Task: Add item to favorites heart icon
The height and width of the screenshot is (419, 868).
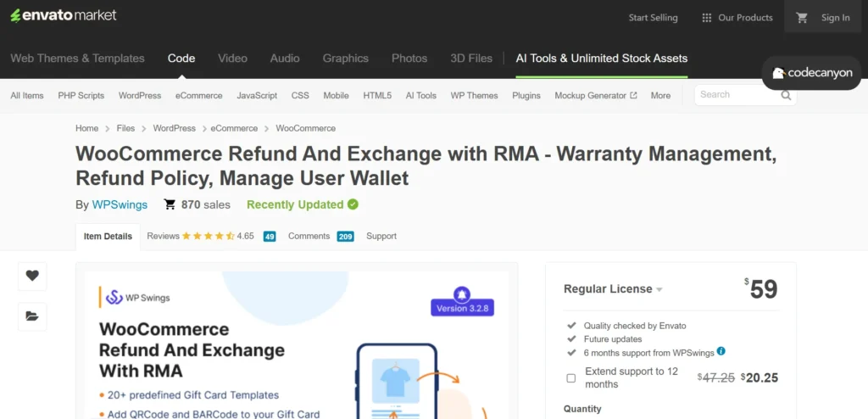Action: click(x=32, y=276)
